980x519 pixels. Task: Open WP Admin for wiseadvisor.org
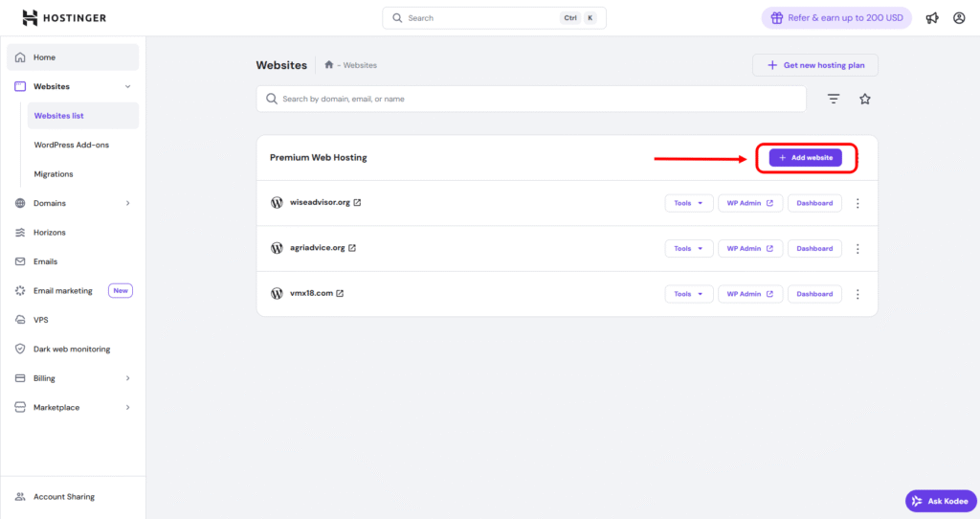click(750, 203)
